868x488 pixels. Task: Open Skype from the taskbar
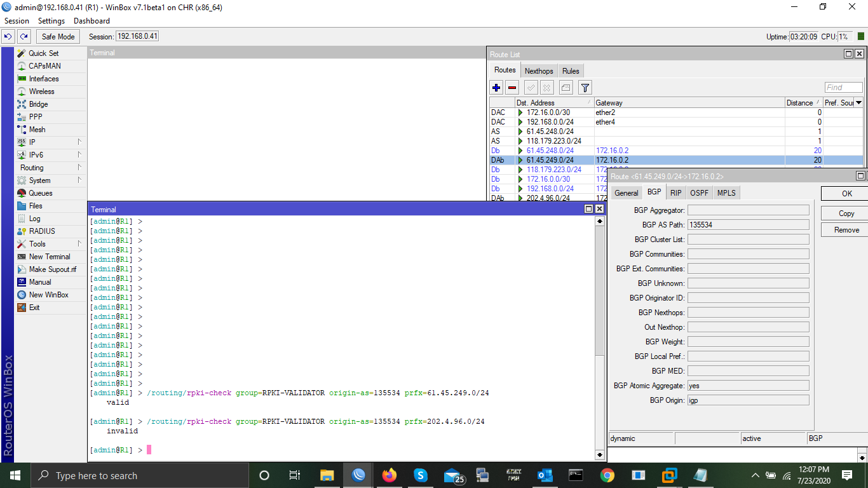point(420,475)
